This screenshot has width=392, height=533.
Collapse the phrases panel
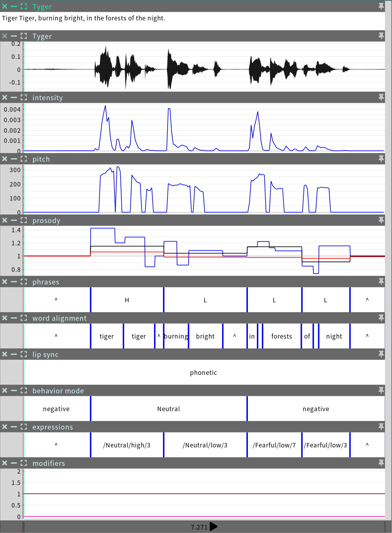coord(14,282)
